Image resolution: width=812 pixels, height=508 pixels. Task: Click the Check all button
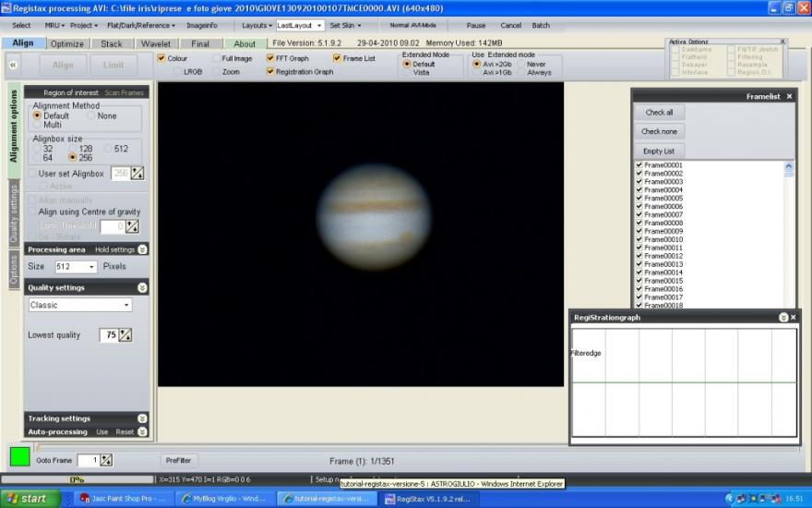click(659, 113)
